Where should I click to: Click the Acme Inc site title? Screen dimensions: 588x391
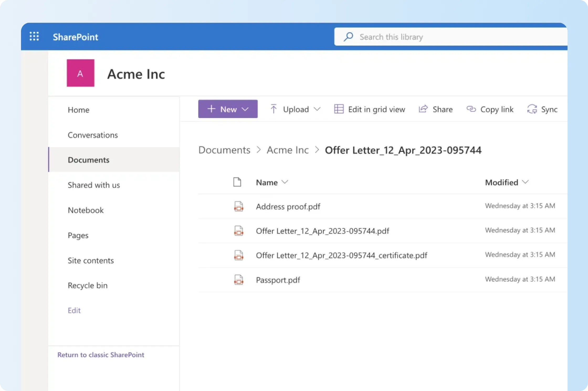[x=136, y=74]
